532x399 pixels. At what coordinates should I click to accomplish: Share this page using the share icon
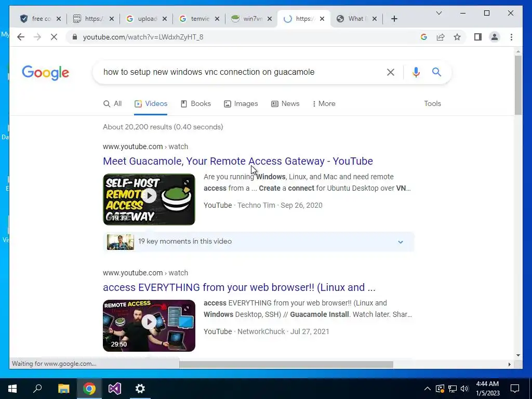(441, 37)
